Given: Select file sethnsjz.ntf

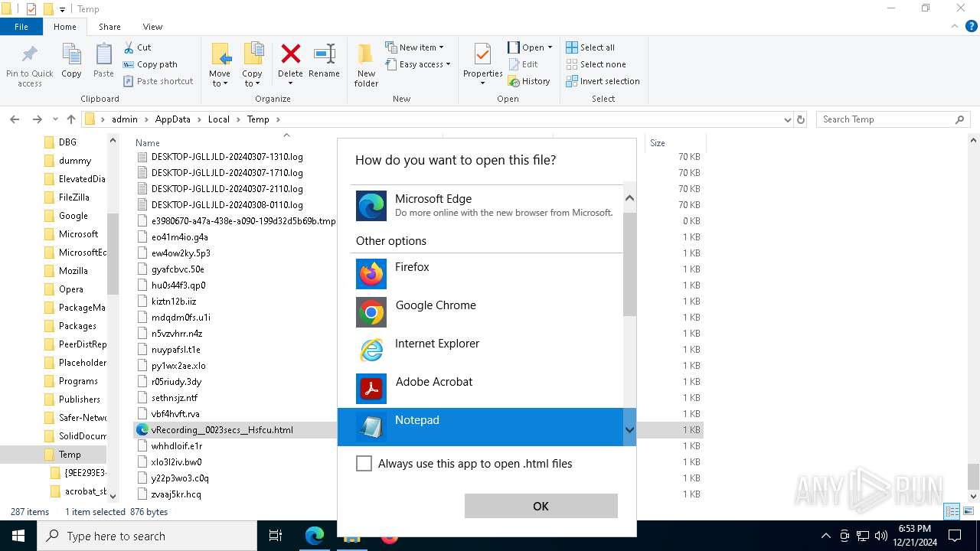Looking at the screenshot, I should (x=175, y=398).
